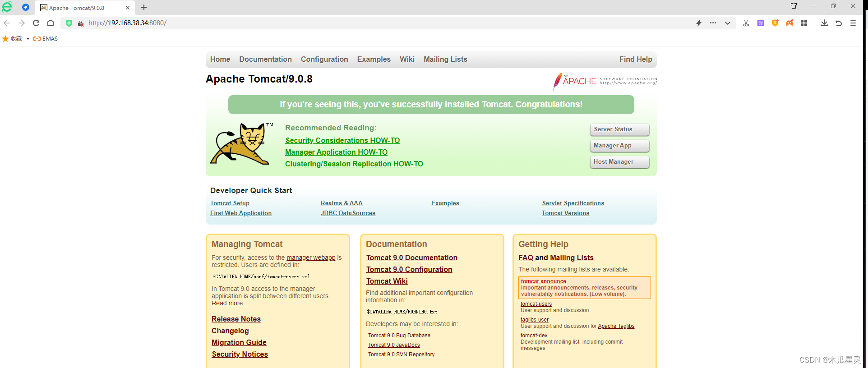Open the First Web Application link
The image size is (868, 368).
241,213
